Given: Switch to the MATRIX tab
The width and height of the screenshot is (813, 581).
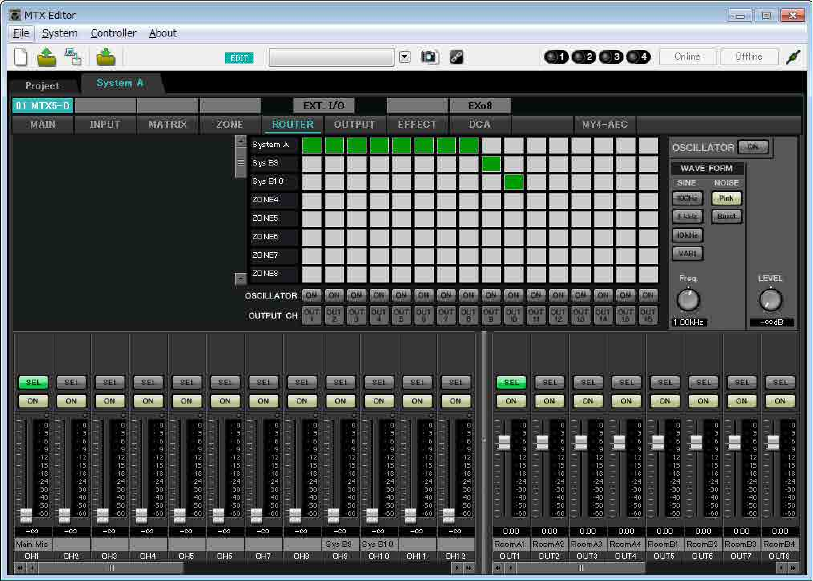Looking at the screenshot, I should (x=167, y=125).
